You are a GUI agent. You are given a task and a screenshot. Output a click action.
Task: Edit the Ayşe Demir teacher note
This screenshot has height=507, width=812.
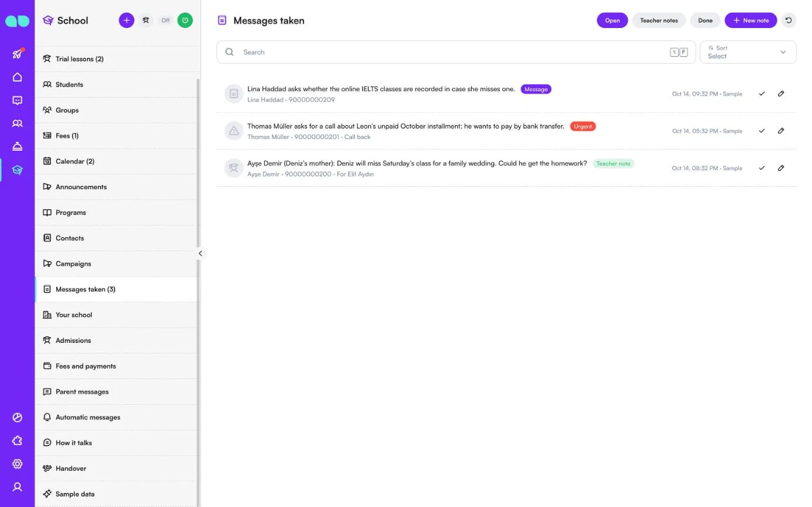pyautogui.click(x=781, y=168)
